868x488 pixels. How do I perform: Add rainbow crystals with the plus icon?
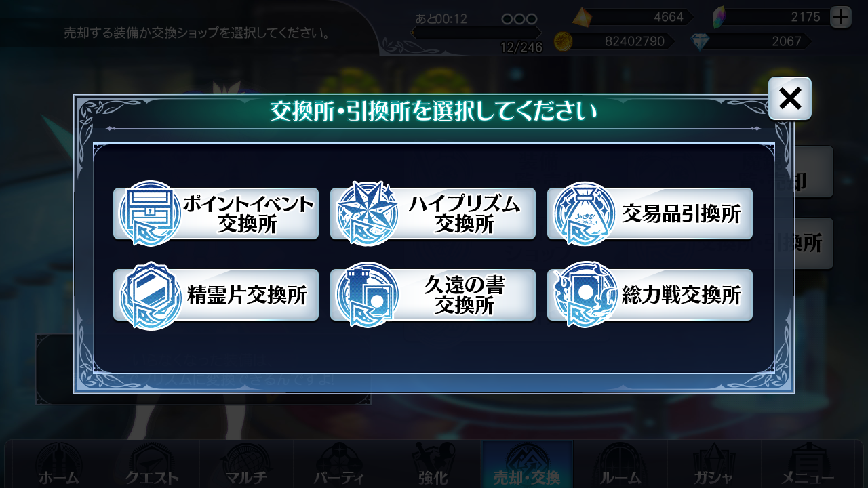(x=841, y=17)
